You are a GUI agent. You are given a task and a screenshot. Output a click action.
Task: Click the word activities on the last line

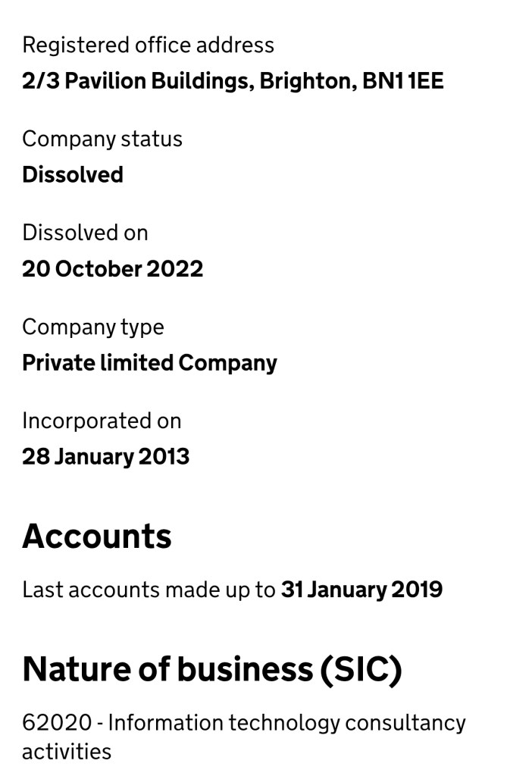click(67, 752)
